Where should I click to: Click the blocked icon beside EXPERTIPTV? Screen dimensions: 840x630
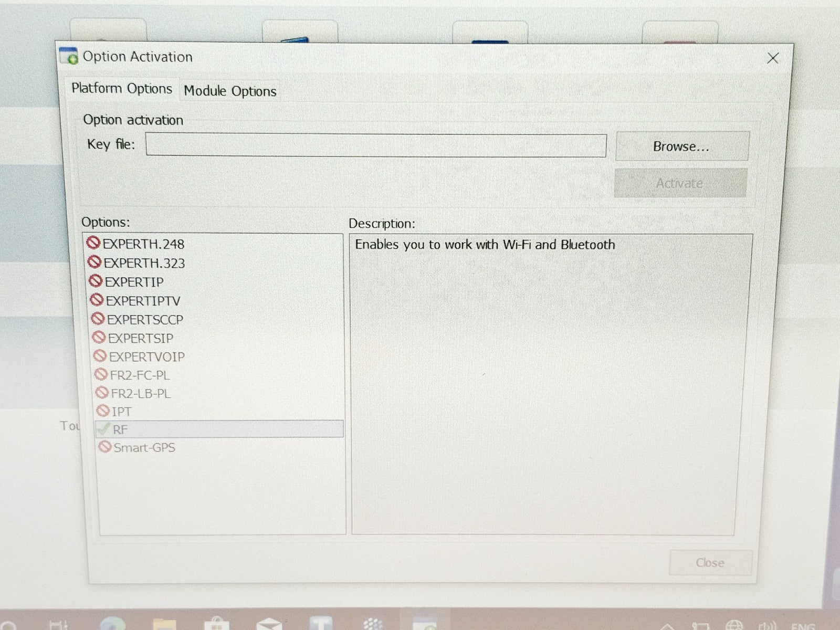pos(97,300)
